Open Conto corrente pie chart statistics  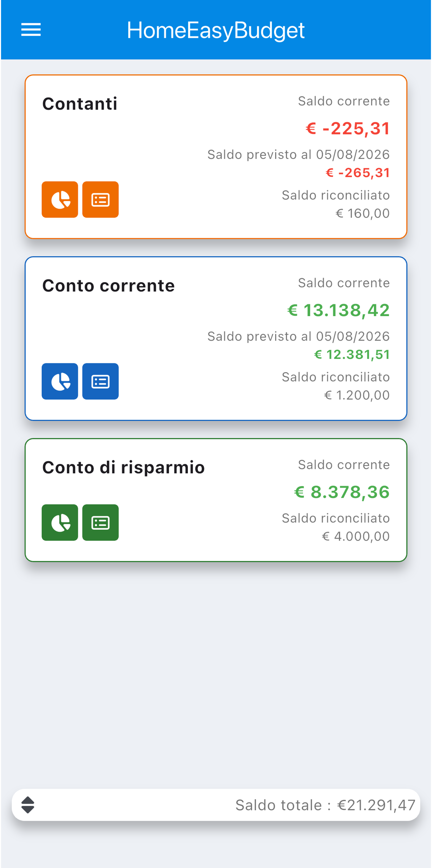click(60, 381)
